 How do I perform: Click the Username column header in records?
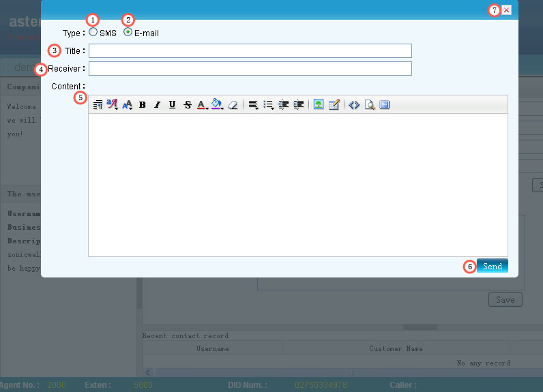click(213, 349)
